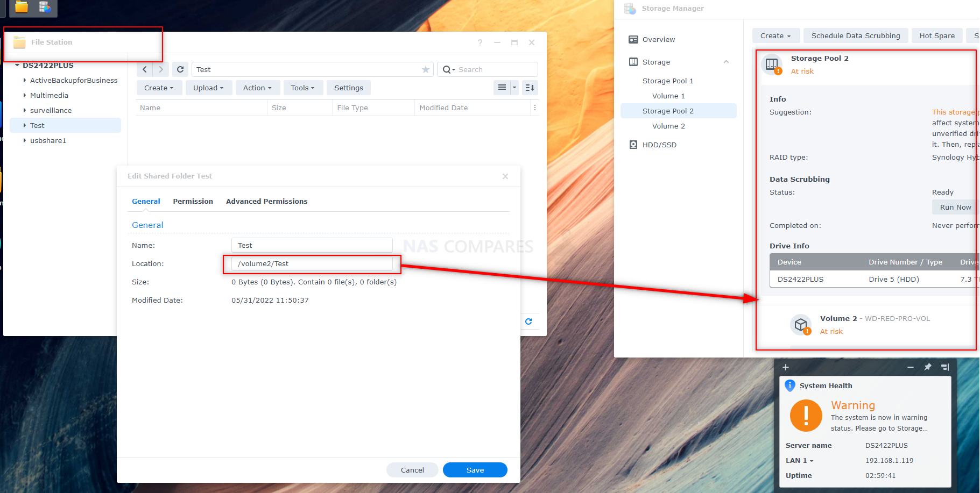Open the Create dropdown in File Station

coord(159,88)
